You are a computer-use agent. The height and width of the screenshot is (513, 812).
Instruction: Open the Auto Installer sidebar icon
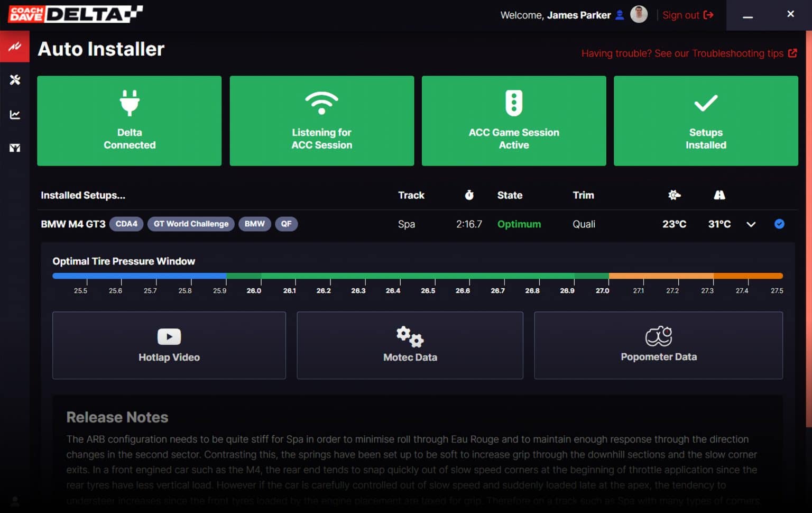tap(15, 47)
